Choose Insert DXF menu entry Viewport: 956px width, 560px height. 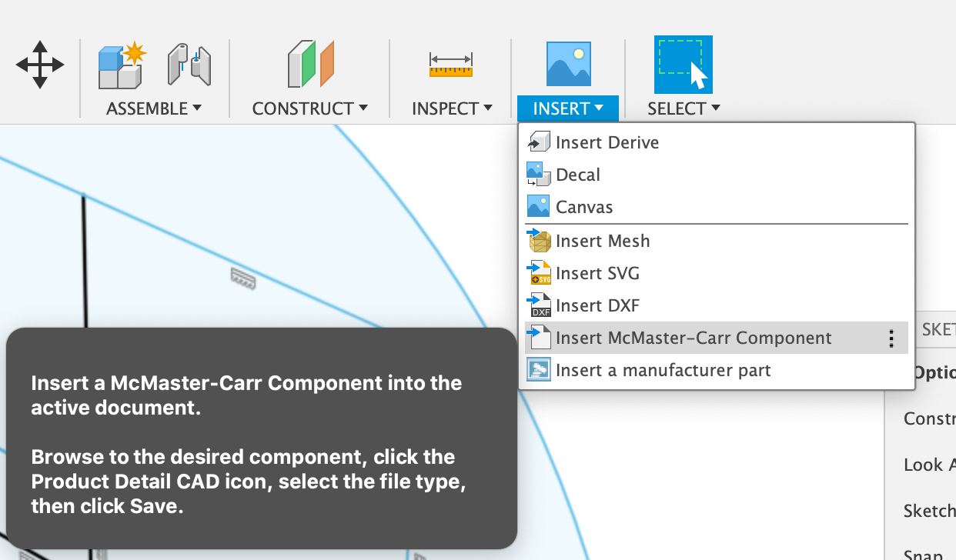point(717,305)
